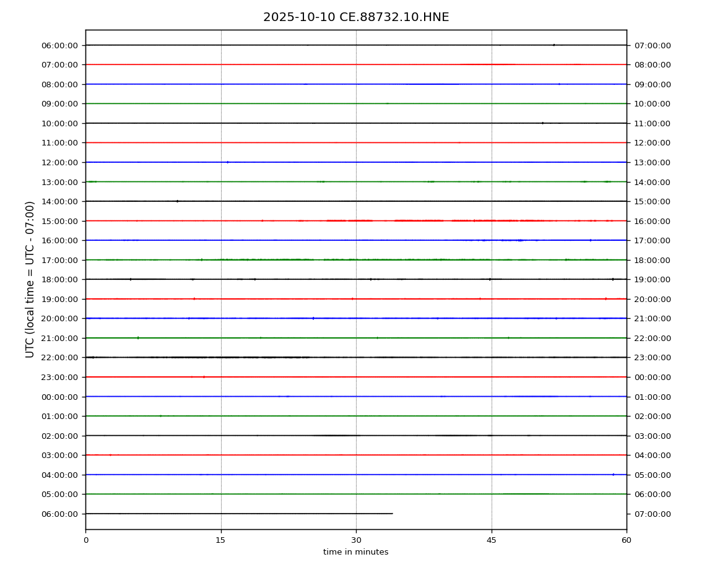Click the x-axis tick label "60"
Screen dimensions: 712x588
tap(627, 540)
